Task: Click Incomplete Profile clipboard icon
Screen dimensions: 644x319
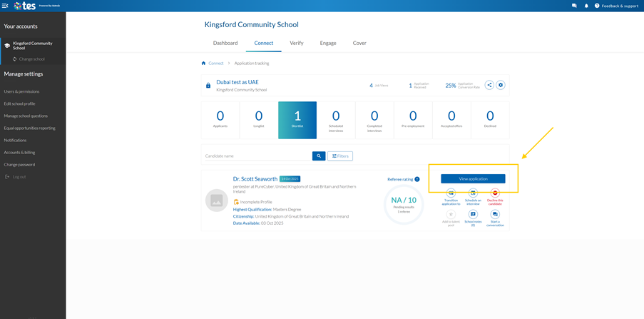Action: click(236, 202)
